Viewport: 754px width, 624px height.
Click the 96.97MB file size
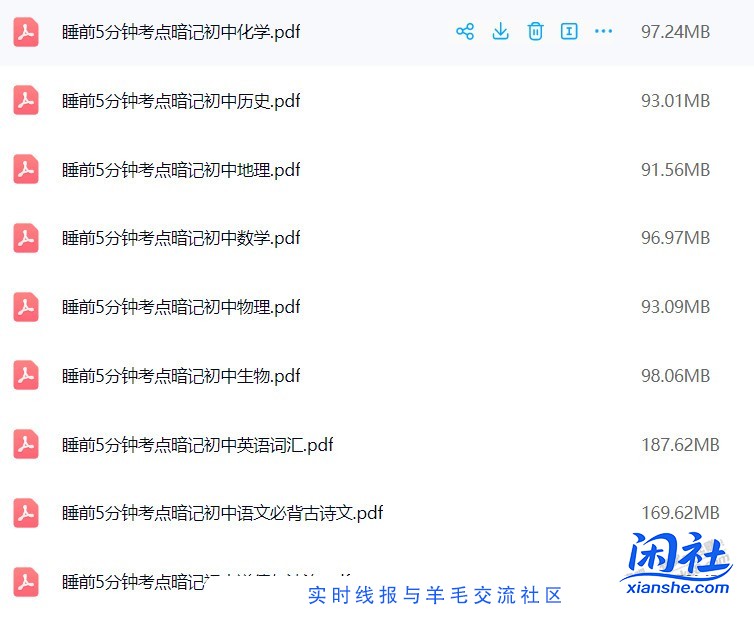click(x=675, y=238)
